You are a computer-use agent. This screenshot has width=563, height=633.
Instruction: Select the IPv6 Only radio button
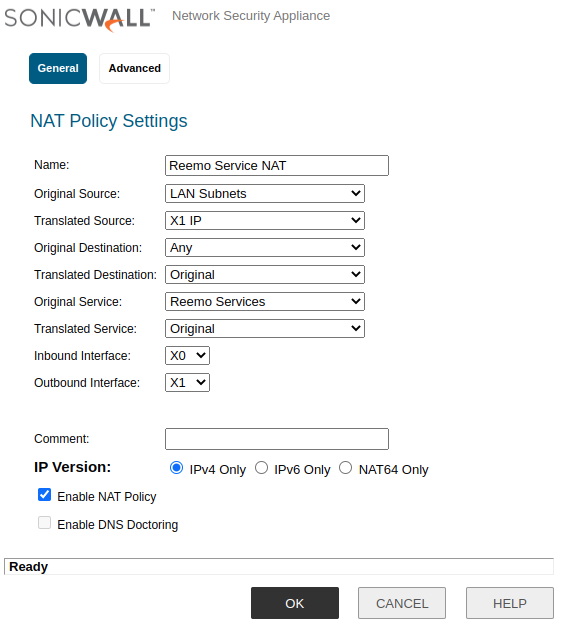click(x=262, y=468)
